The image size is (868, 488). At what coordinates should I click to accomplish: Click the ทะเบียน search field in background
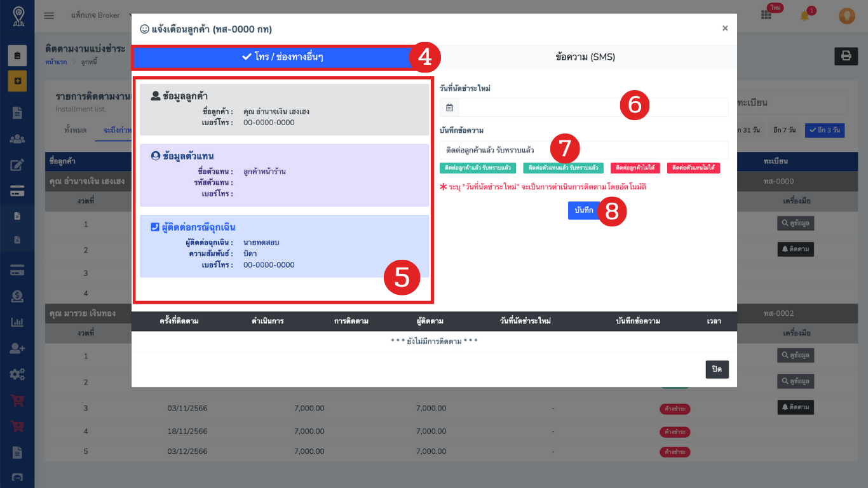coord(791,102)
